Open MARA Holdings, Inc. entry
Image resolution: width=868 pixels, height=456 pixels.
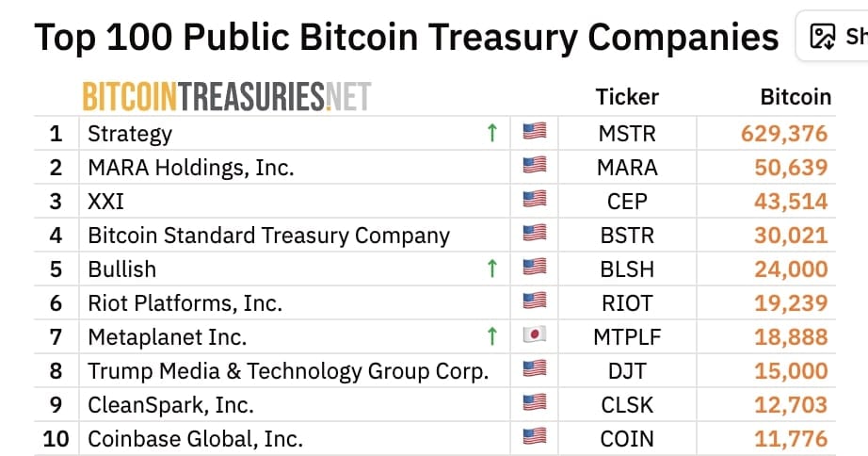[x=191, y=168]
